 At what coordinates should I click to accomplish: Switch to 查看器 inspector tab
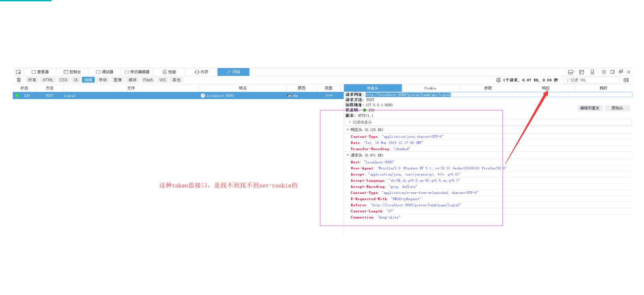point(40,72)
